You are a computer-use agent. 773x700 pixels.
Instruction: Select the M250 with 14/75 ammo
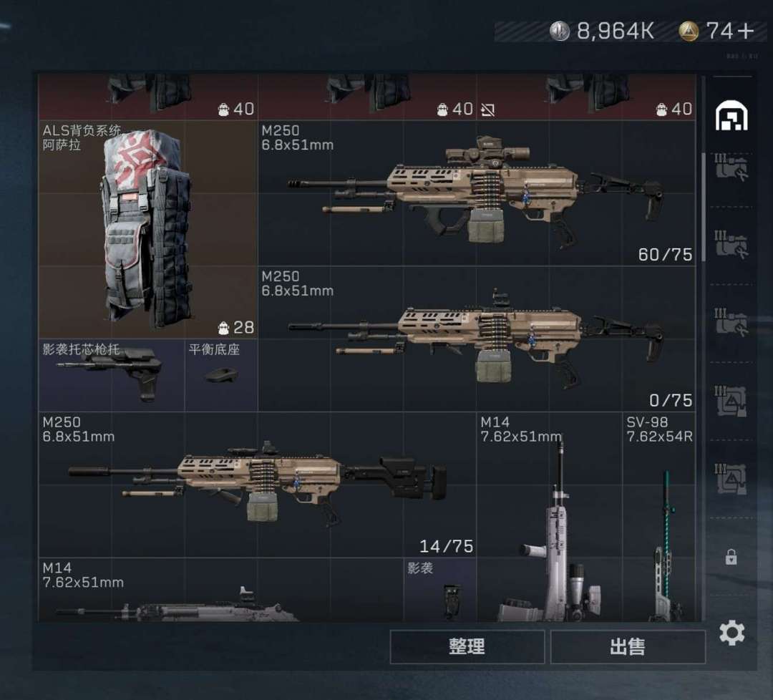(x=258, y=485)
